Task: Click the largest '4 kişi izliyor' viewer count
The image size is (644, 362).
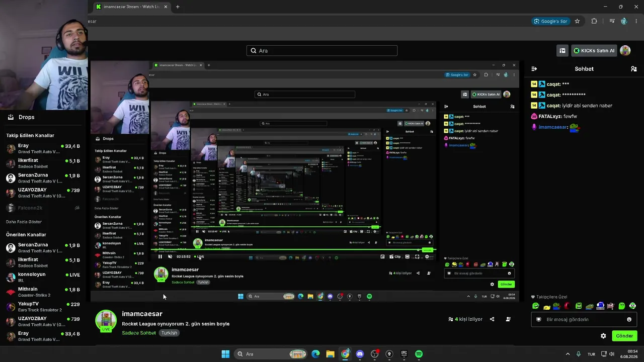Action: coord(465,319)
